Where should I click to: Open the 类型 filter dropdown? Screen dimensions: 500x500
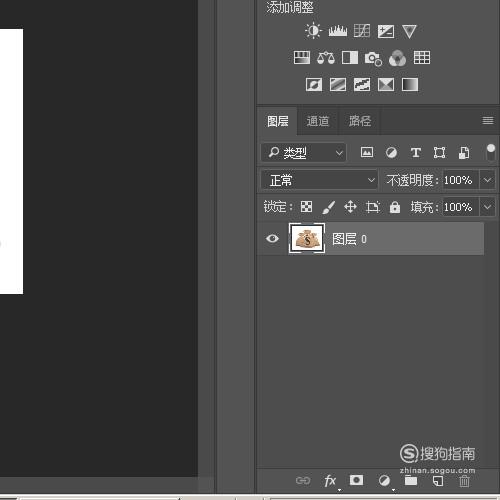(x=303, y=153)
